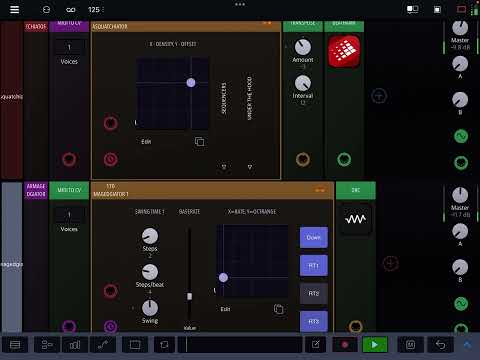Open the modules tree view in bottom toolbar
Image resolution: width=480 pixels, height=360 pixels.
47,345
